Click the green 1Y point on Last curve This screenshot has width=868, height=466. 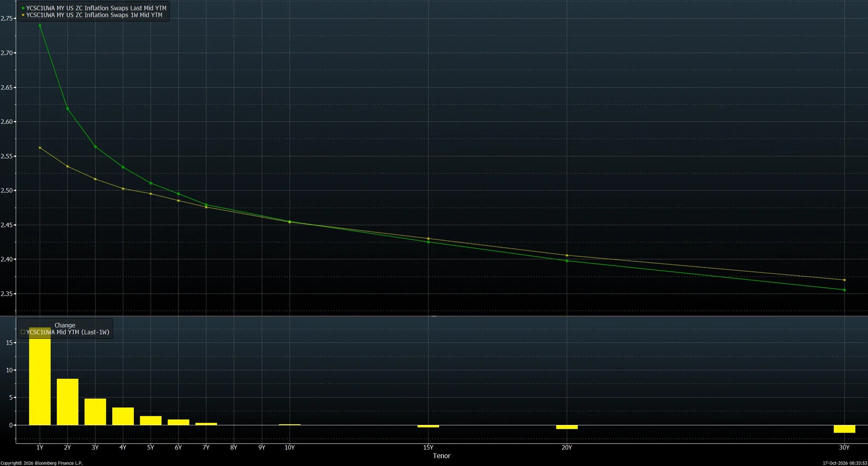(40, 25)
